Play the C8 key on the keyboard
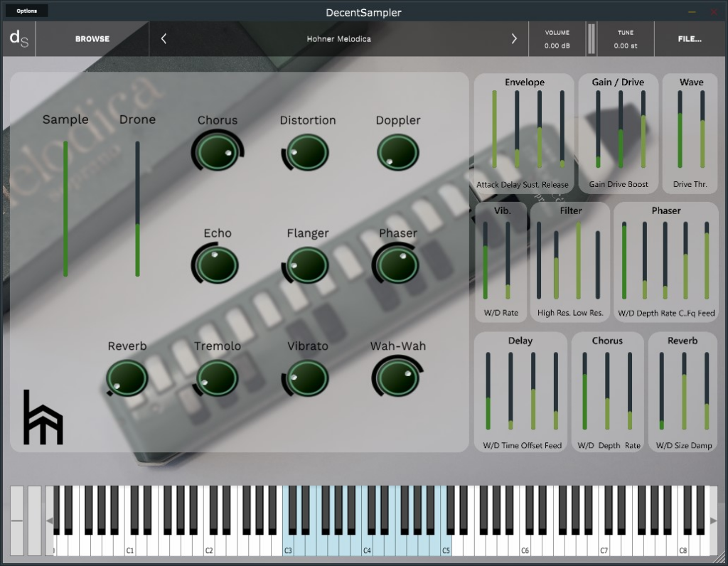 point(682,544)
